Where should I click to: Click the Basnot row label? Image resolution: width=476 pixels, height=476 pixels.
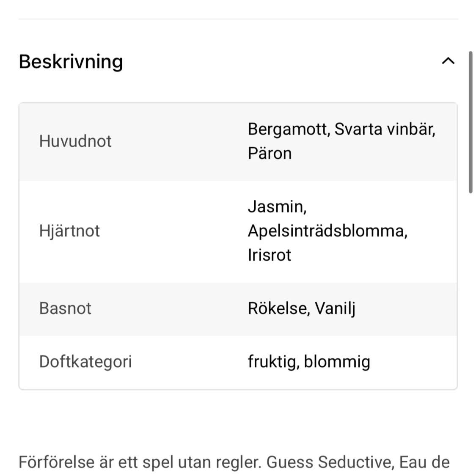click(65, 308)
